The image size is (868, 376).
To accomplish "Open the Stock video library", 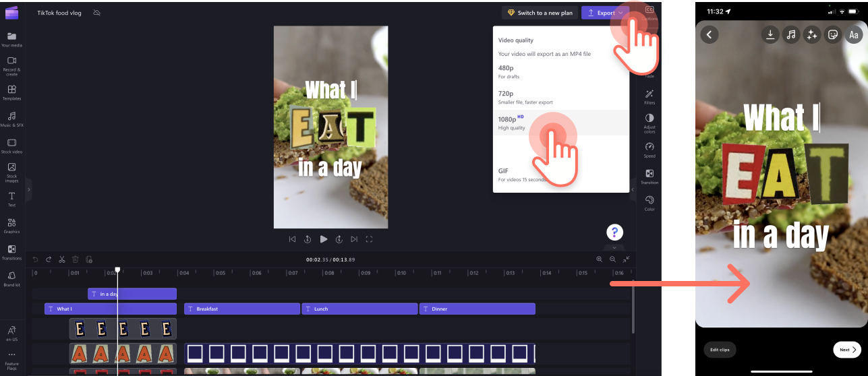I will click(x=11, y=146).
